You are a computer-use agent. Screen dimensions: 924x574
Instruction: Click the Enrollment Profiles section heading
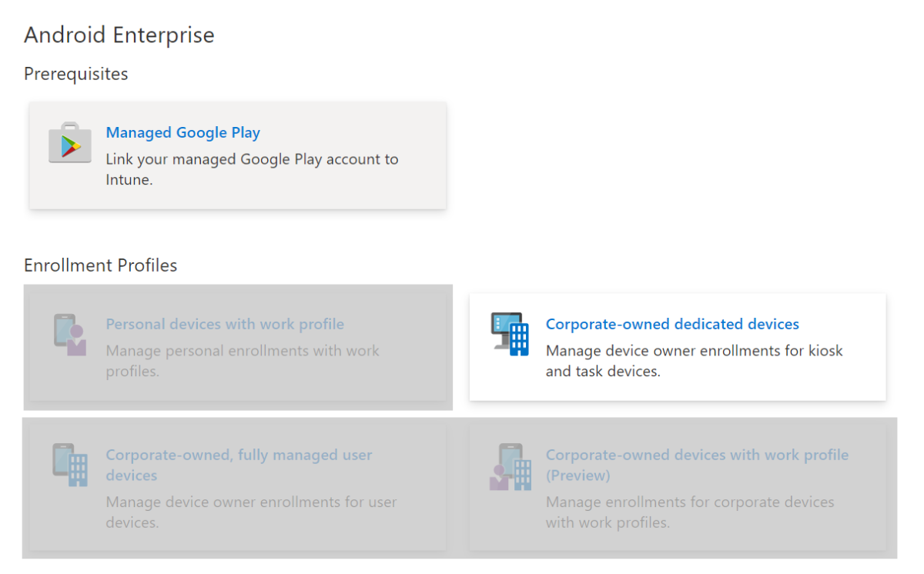(x=101, y=265)
